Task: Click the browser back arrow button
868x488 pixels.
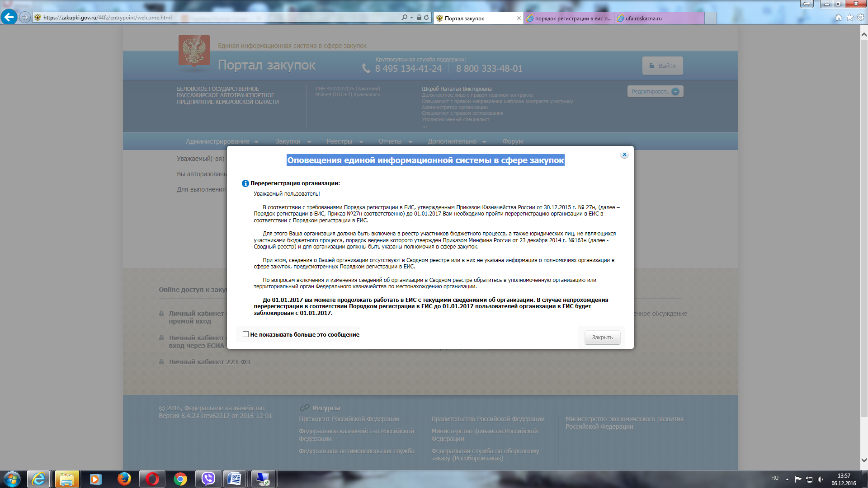Action: (9, 17)
